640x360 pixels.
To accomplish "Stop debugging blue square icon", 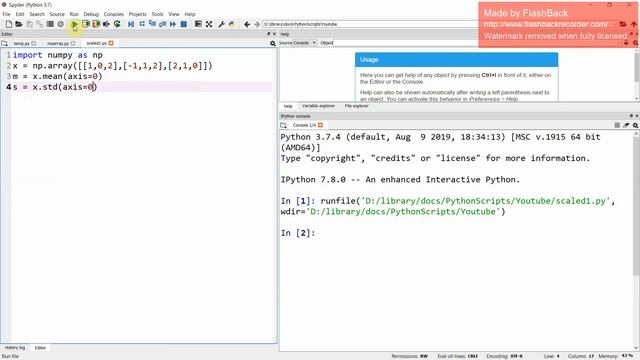I will (x=184, y=24).
